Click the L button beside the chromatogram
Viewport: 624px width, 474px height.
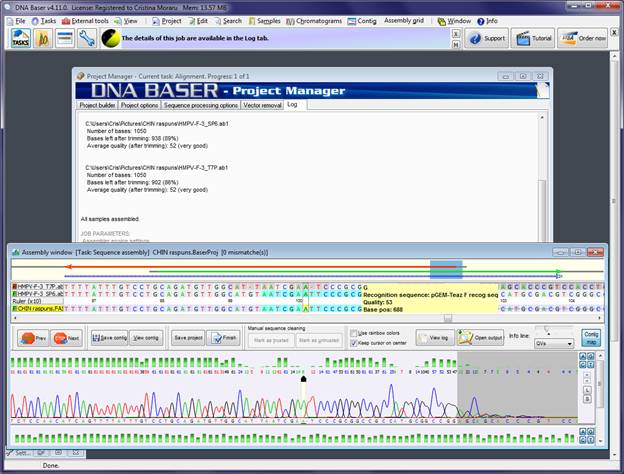coord(587,391)
